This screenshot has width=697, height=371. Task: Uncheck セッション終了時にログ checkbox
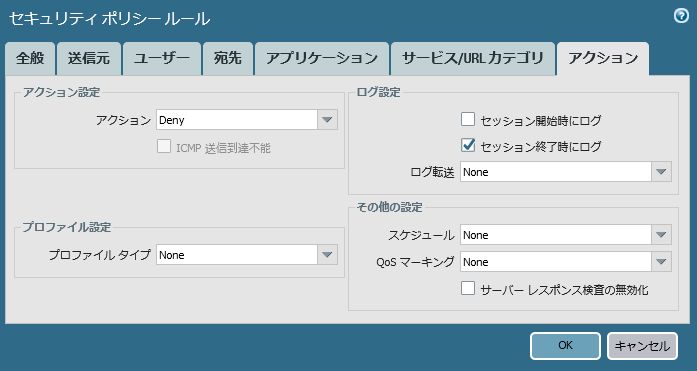point(468,145)
